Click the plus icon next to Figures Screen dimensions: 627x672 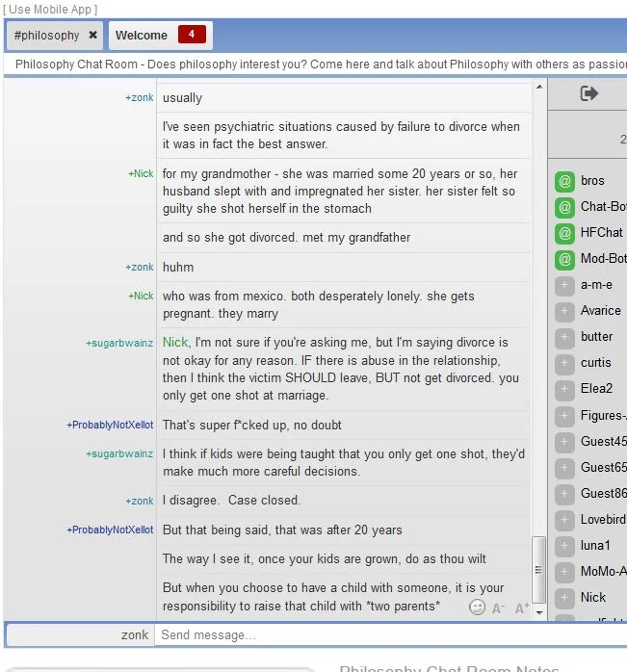point(564,416)
